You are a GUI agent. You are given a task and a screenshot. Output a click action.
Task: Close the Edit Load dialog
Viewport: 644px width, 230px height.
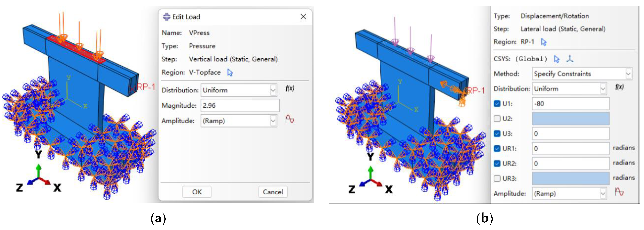coord(303,17)
